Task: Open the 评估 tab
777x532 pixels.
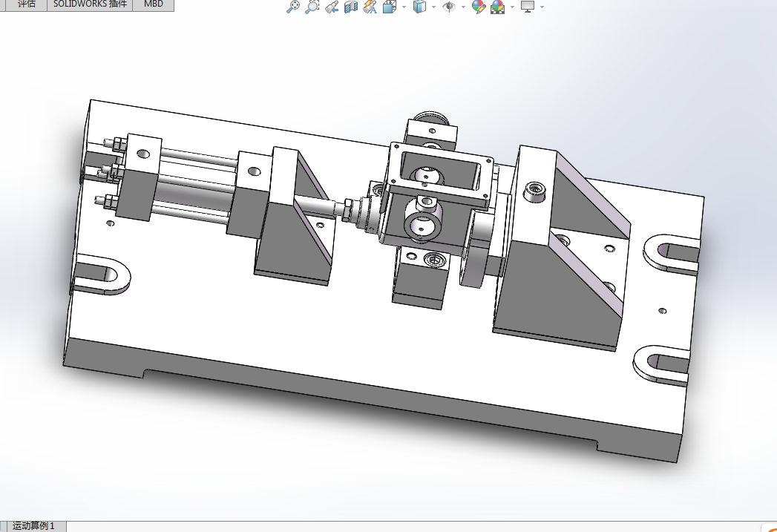Action: 26,4
